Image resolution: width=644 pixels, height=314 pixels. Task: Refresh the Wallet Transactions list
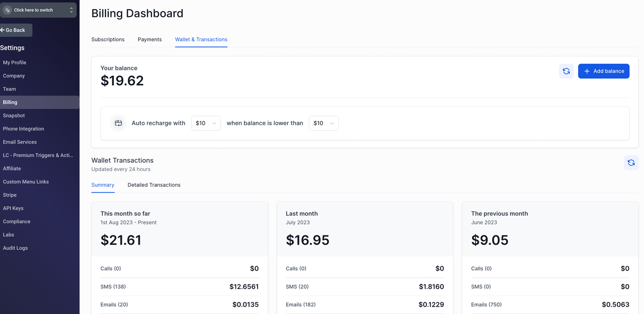pos(631,163)
